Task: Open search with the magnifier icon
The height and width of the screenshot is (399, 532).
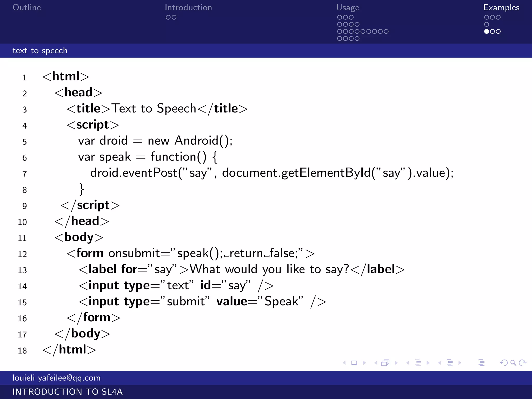Action: [513, 363]
